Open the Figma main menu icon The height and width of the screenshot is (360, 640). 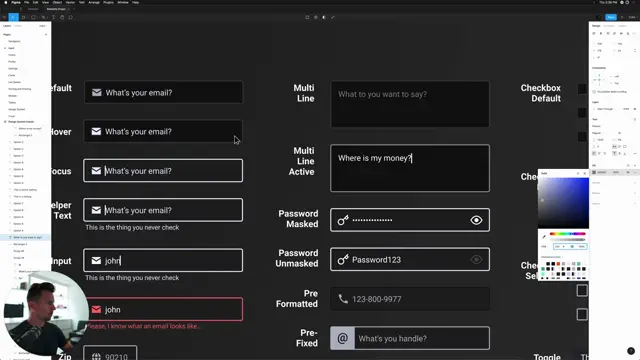4,18
